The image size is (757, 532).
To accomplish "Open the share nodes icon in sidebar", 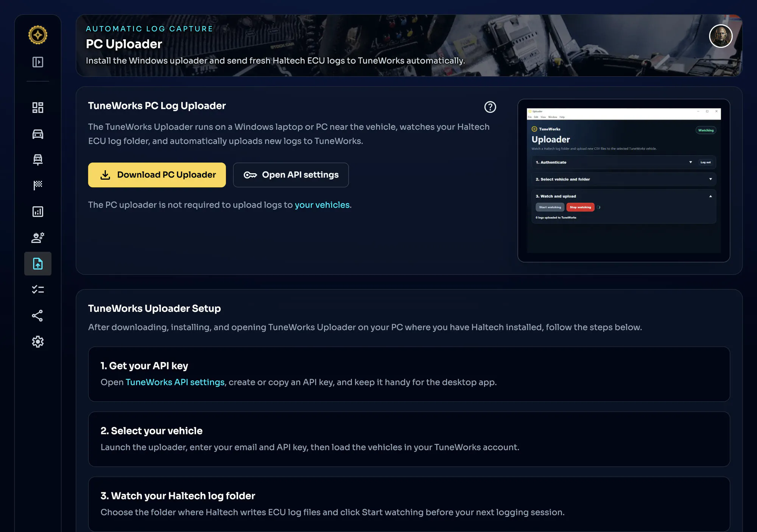I will tap(37, 316).
